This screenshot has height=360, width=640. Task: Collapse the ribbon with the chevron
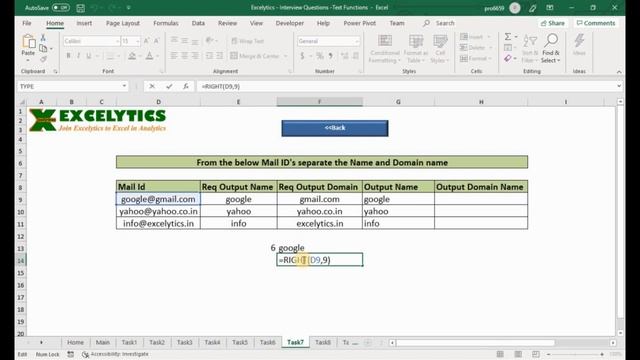(619, 72)
